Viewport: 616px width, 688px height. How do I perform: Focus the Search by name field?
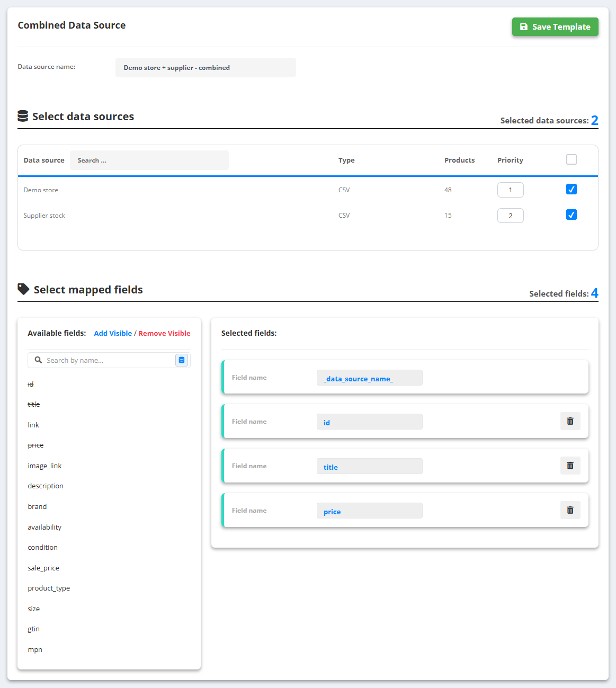(x=109, y=360)
